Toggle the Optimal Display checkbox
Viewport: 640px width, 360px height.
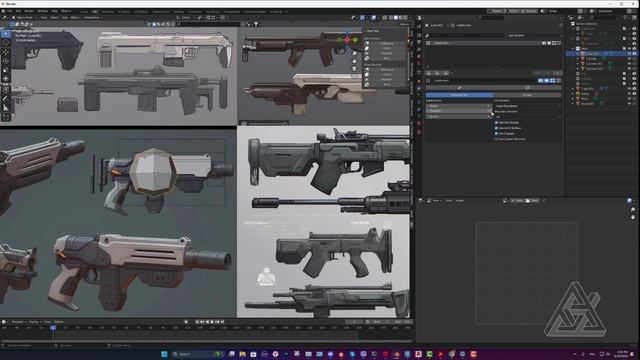(x=496, y=122)
